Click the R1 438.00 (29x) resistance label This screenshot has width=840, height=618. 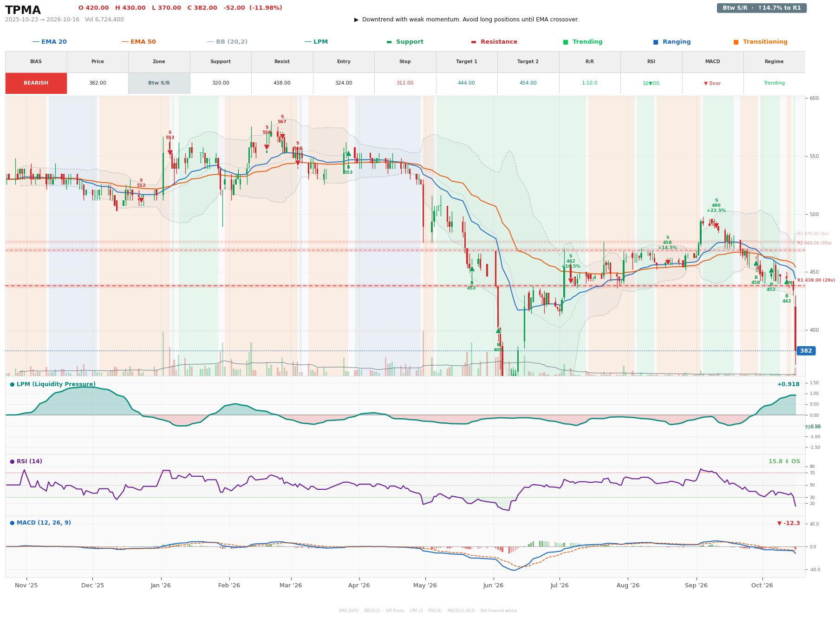click(x=816, y=280)
